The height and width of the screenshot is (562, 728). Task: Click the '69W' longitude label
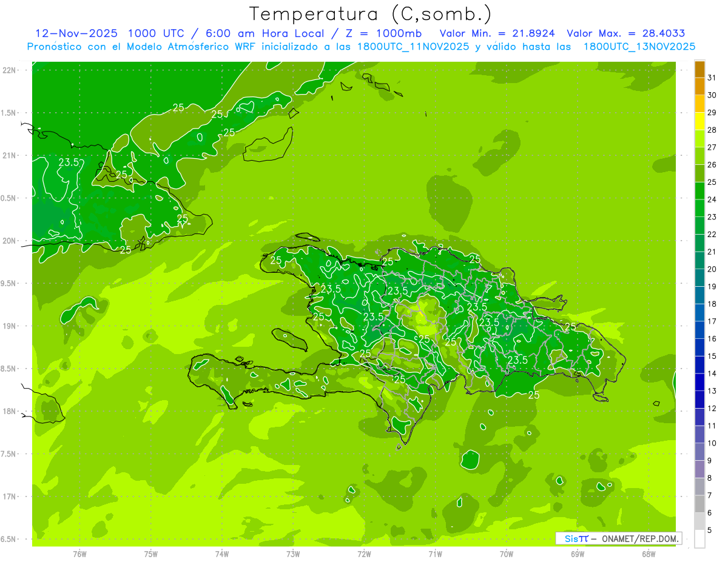coord(578,554)
